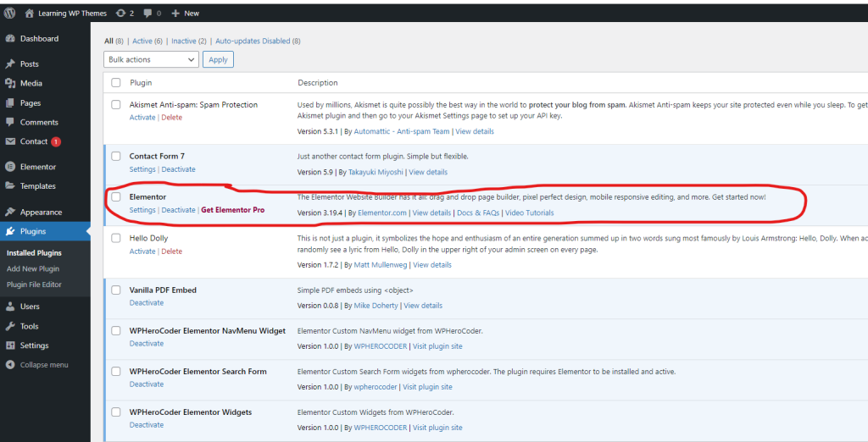Deactivate WPHeroCoder Elementor NavMenu Widget
Image resolution: width=868 pixels, height=442 pixels.
tap(147, 344)
